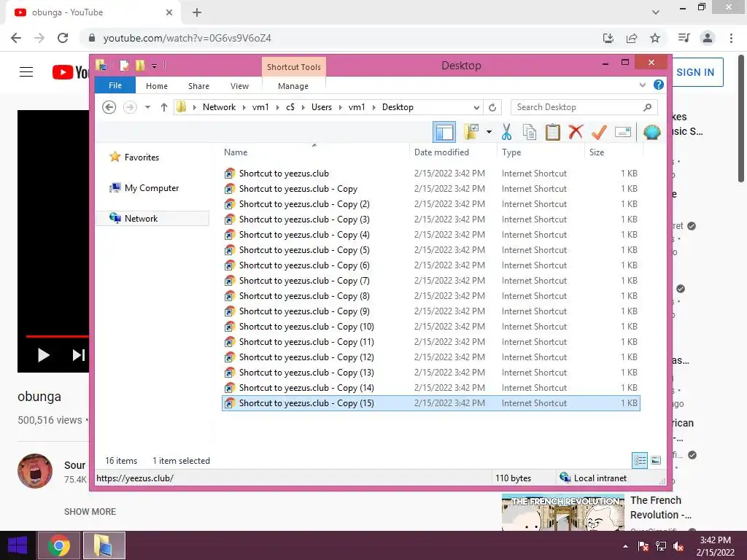Screen dimensions: 747x560
Task: Reload the Chrome page
Action: tap(63, 38)
